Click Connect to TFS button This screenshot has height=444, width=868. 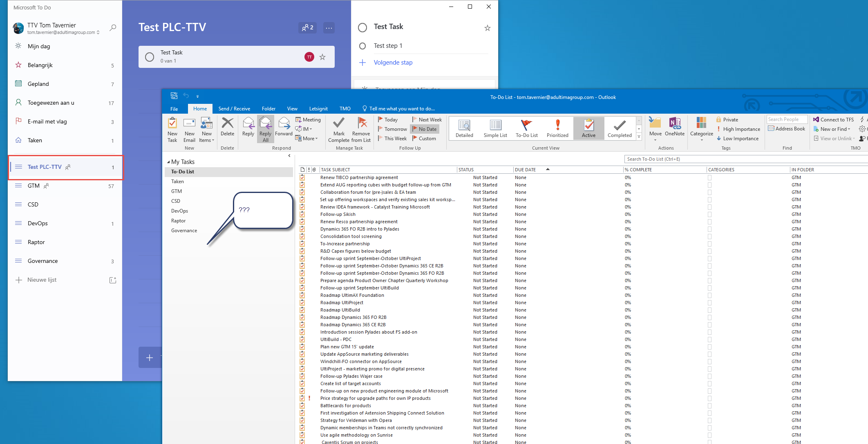(833, 120)
